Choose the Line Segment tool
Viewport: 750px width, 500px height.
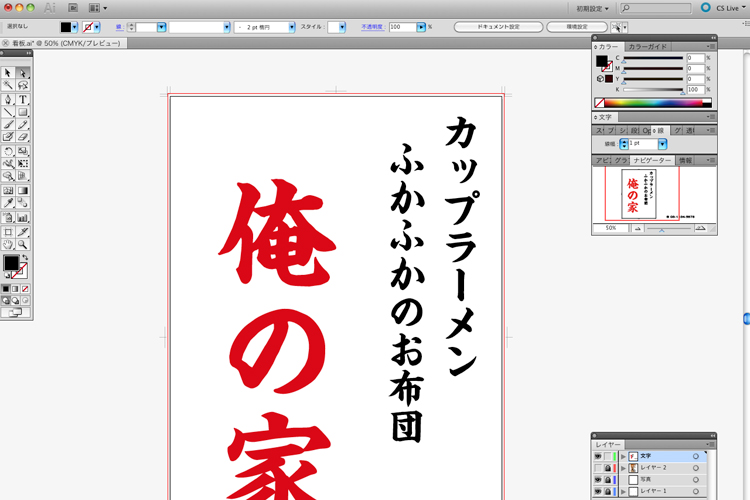8,112
